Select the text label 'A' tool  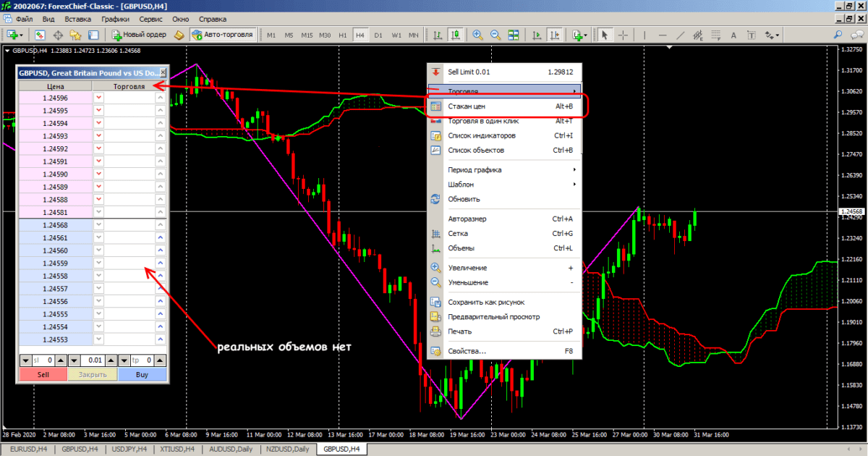tap(733, 35)
